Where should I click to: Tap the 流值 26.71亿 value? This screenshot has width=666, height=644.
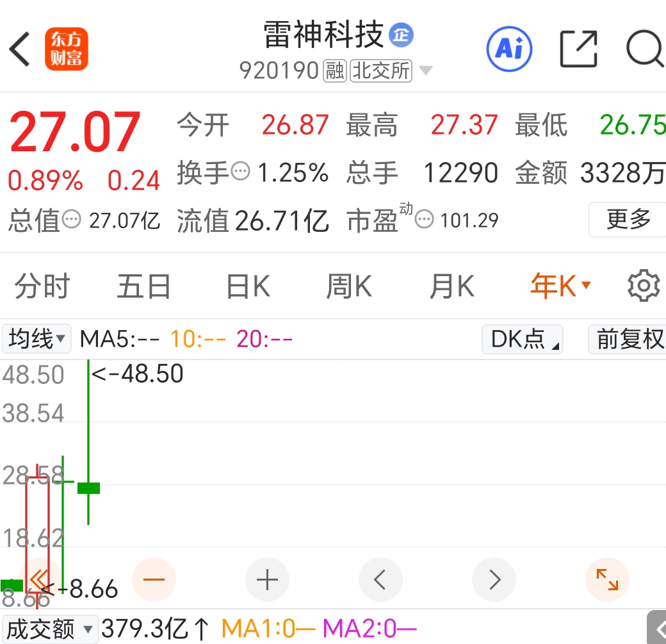tap(282, 220)
